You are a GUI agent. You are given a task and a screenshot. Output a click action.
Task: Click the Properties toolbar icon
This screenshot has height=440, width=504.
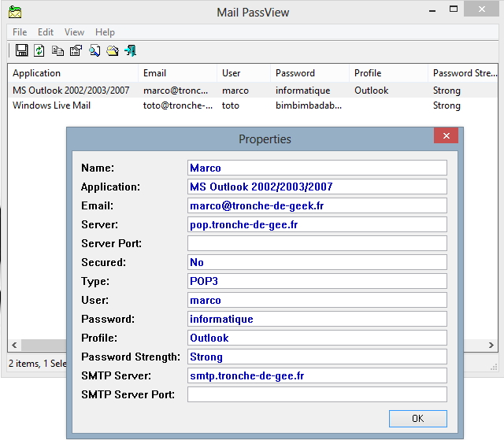point(76,50)
